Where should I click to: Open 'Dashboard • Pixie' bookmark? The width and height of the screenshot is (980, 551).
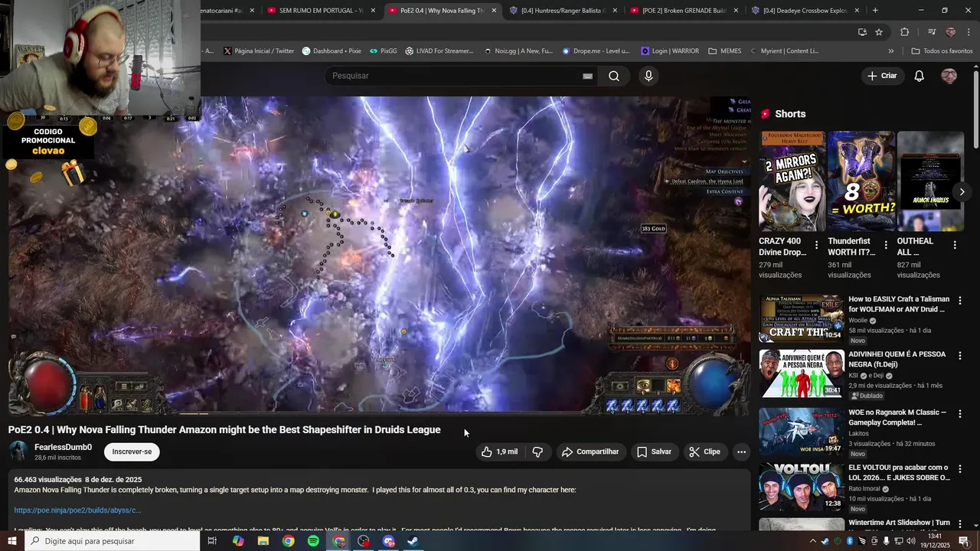(x=332, y=51)
